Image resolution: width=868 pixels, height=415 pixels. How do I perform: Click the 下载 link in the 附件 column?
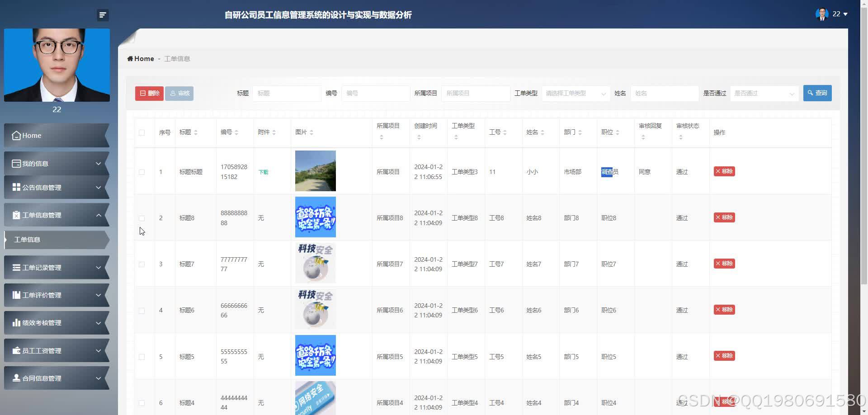(x=263, y=172)
